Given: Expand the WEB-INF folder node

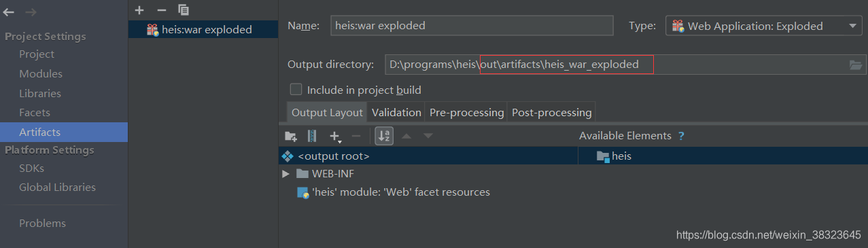Looking at the screenshot, I should click(x=285, y=174).
